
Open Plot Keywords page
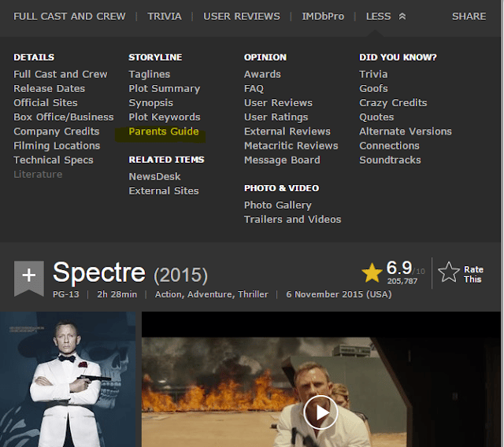point(165,117)
